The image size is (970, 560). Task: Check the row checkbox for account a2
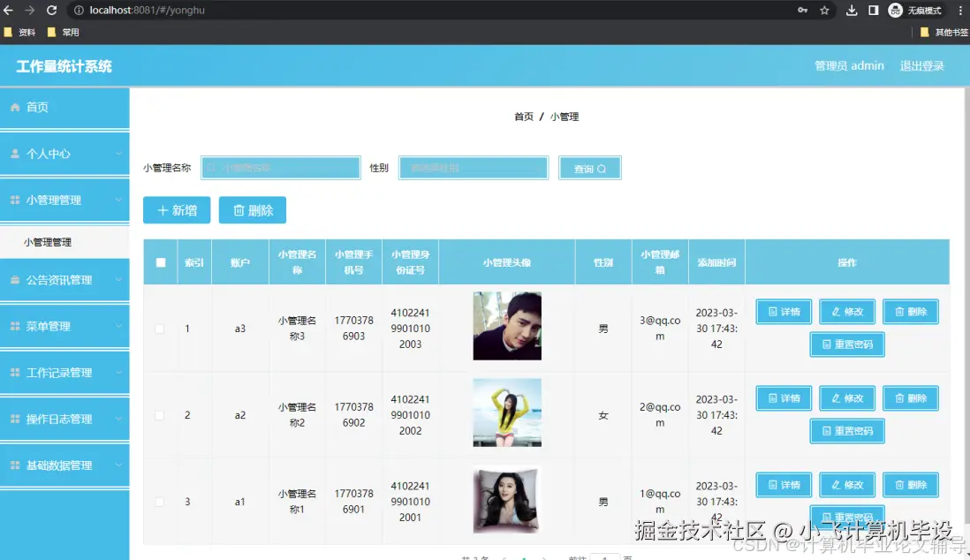pos(160,415)
